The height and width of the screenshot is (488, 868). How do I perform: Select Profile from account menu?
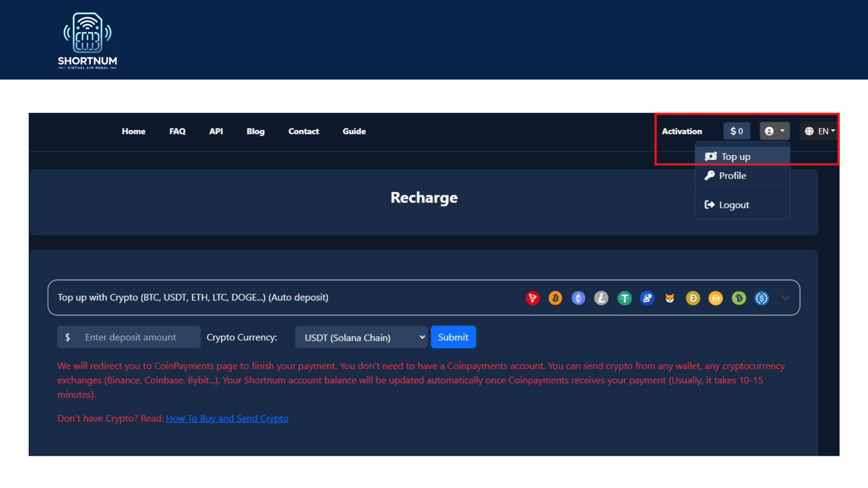pyautogui.click(x=732, y=176)
